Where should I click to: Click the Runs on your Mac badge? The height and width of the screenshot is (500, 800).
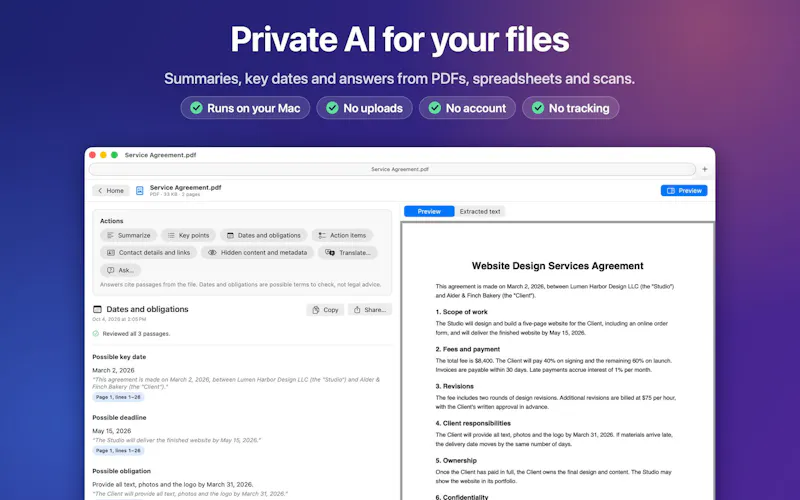[x=245, y=108]
